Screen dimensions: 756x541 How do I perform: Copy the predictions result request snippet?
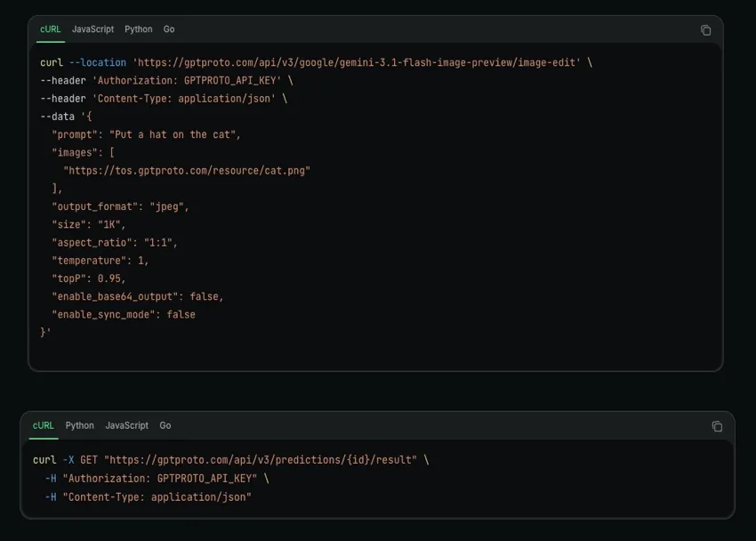pos(717,425)
